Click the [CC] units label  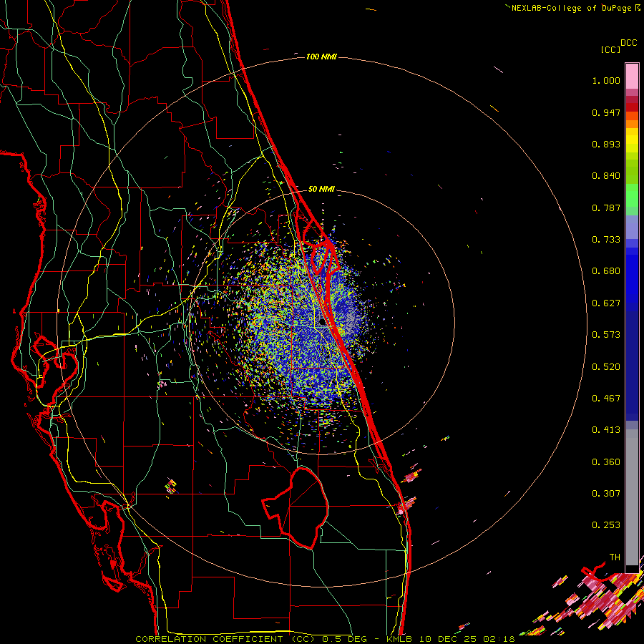[x=610, y=49]
